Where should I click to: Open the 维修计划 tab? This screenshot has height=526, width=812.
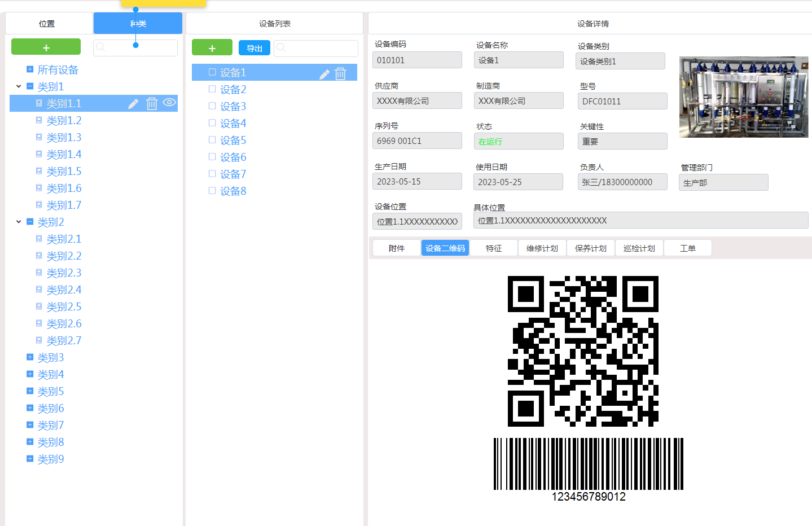tap(542, 248)
